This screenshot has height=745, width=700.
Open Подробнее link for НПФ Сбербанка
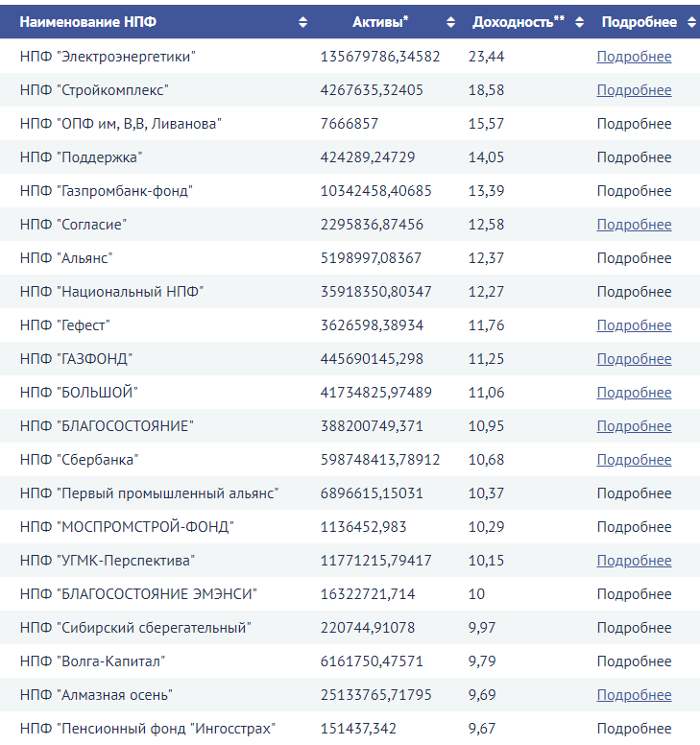click(x=634, y=460)
